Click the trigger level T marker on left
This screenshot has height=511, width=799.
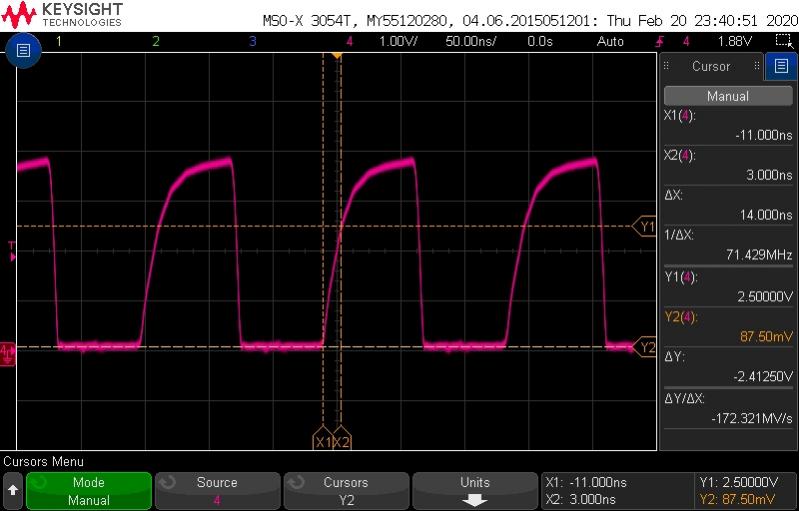point(12,250)
